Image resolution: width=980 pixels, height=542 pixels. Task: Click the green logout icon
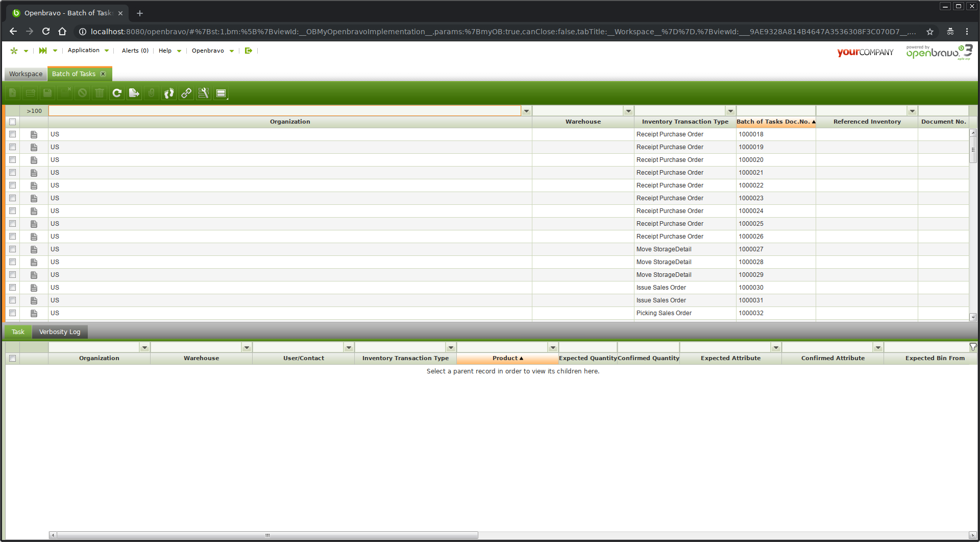(249, 51)
